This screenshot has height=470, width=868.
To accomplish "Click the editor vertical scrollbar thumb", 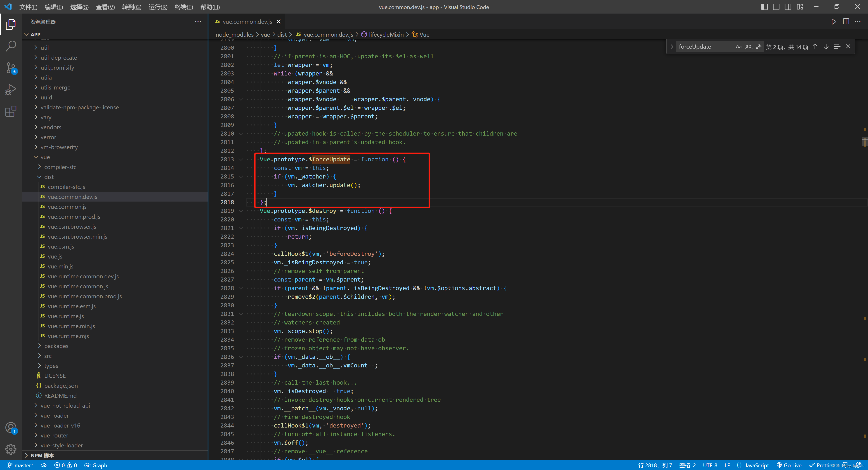I will (865, 142).
